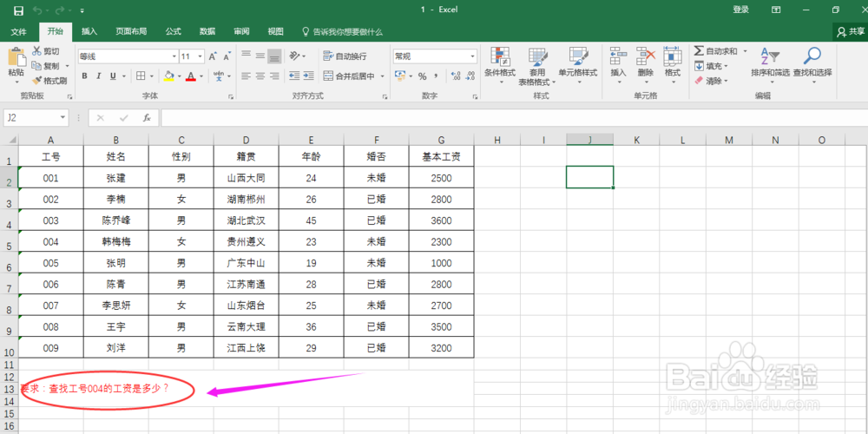Open Format as Table (套用表格格式) gallery
Image resolution: width=868 pixels, height=434 pixels.
point(537,67)
